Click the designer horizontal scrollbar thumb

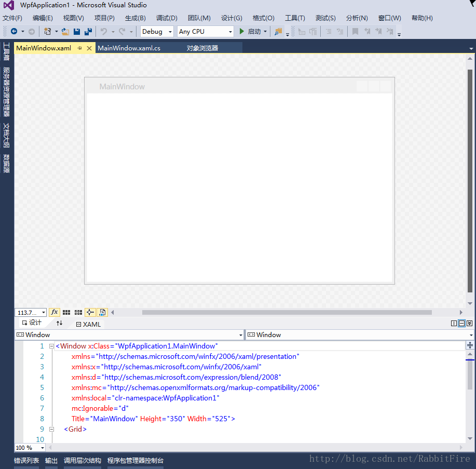(x=287, y=312)
